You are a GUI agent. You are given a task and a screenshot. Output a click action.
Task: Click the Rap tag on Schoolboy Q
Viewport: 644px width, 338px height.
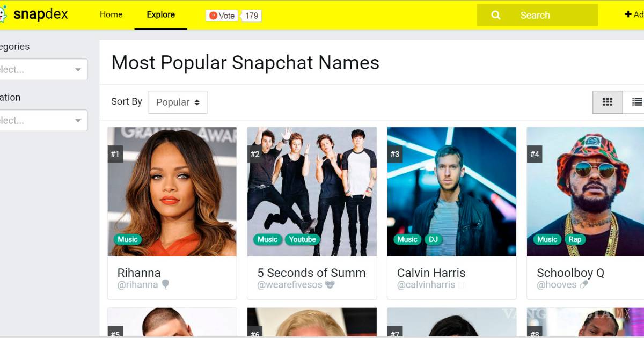coord(575,239)
